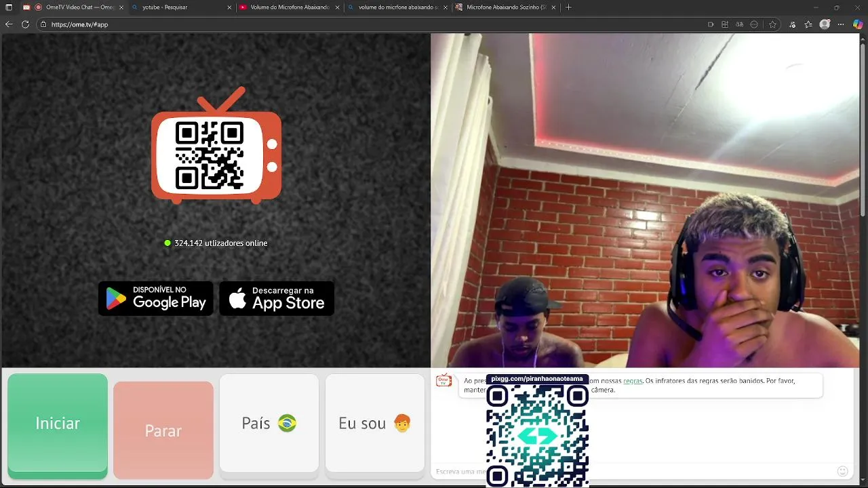The height and width of the screenshot is (488, 868).
Task: Open the Copilot sidebar
Action: [x=858, y=24]
